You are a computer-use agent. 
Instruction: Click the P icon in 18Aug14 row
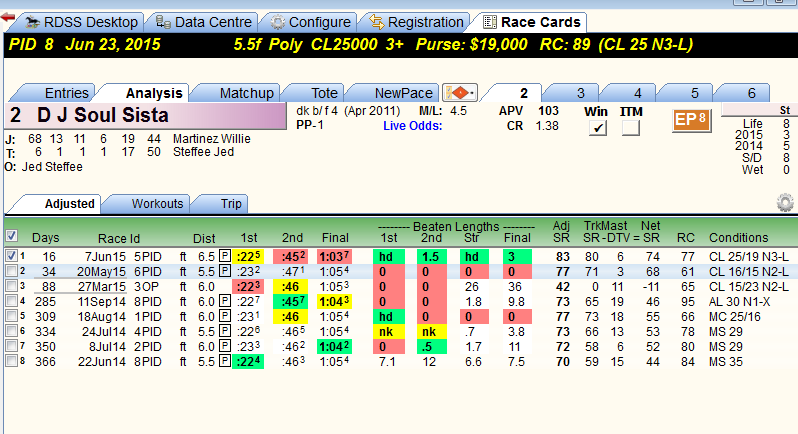[224, 316]
